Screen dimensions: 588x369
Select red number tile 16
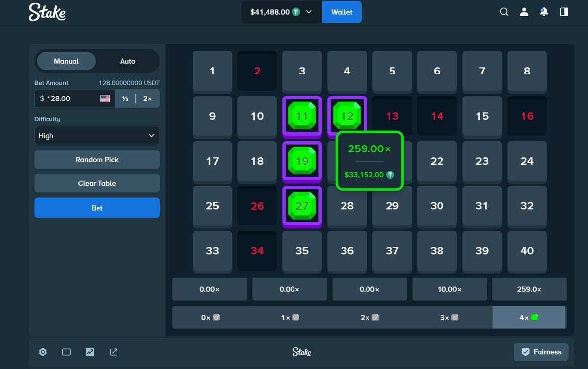point(527,116)
